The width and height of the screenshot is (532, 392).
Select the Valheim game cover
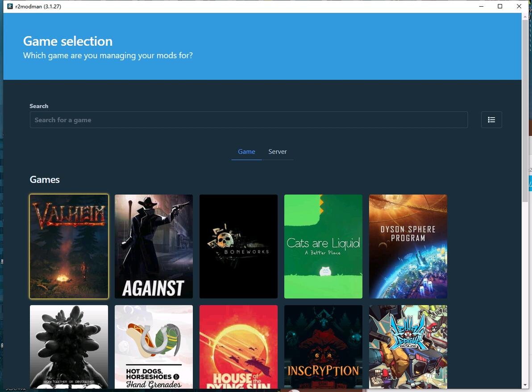(x=69, y=246)
